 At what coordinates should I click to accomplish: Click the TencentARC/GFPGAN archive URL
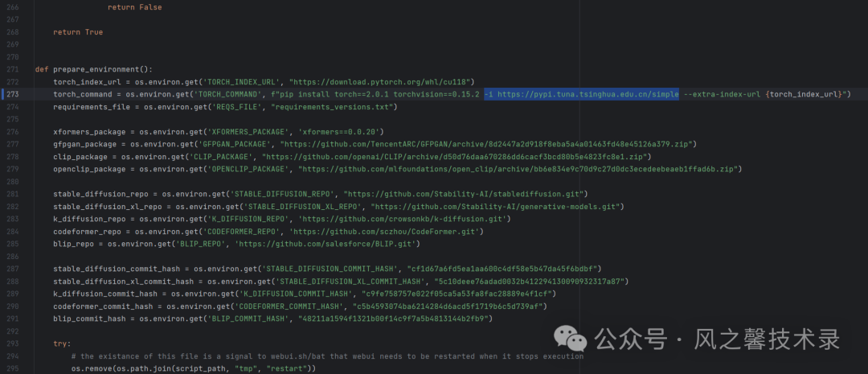coord(488,144)
